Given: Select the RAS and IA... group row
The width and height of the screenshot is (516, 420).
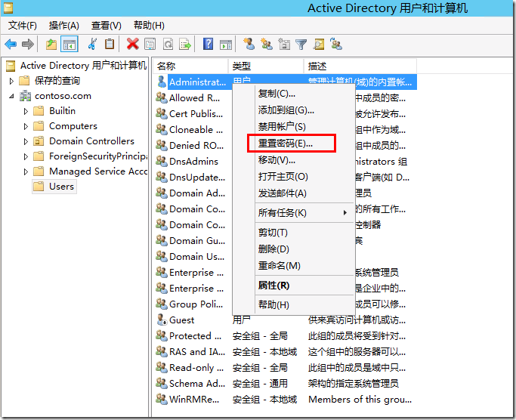Looking at the screenshot, I should (x=285, y=351).
